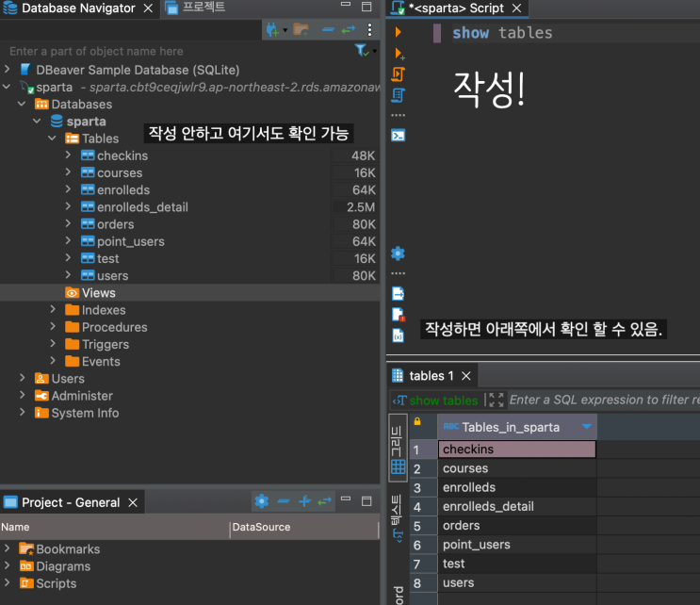The height and width of the screenshot is (605, 700).
Task: Click the new connection plug icon
Action: click(x=272, y=29)
